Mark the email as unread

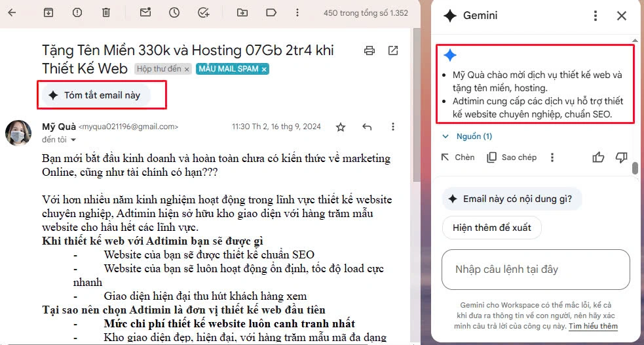pyautogui.click(x=145, y=12)
